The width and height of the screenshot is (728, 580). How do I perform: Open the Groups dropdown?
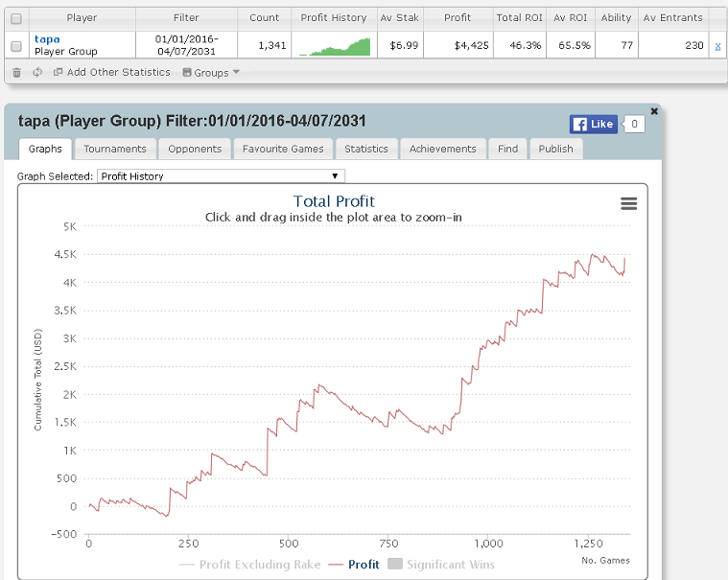point(211,73)
